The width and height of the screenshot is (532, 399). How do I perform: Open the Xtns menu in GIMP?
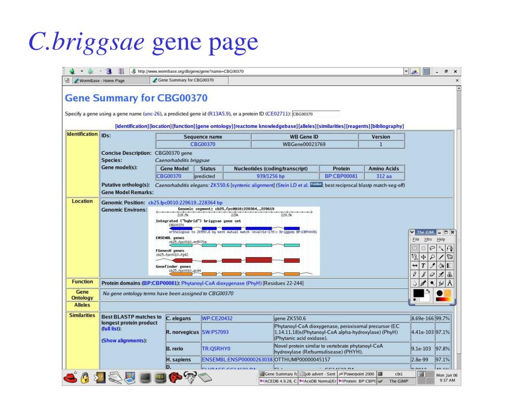pyautogui.click(x=428, y=239)
